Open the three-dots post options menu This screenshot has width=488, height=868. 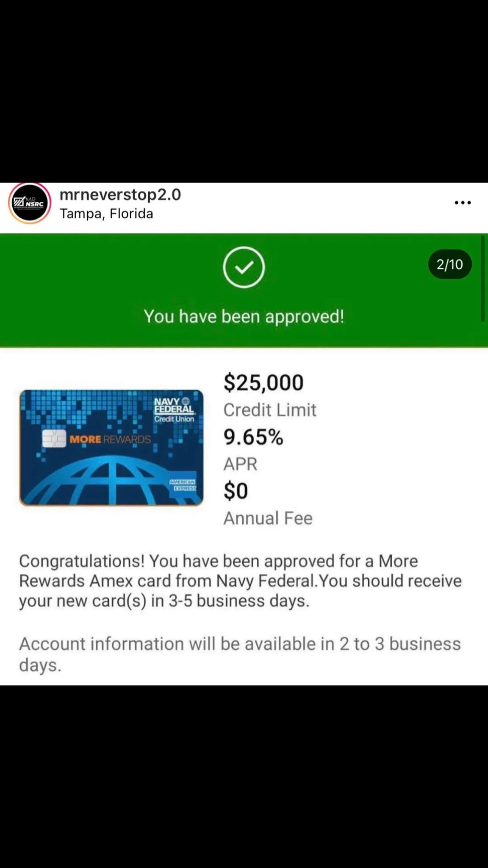pos(463,203)
